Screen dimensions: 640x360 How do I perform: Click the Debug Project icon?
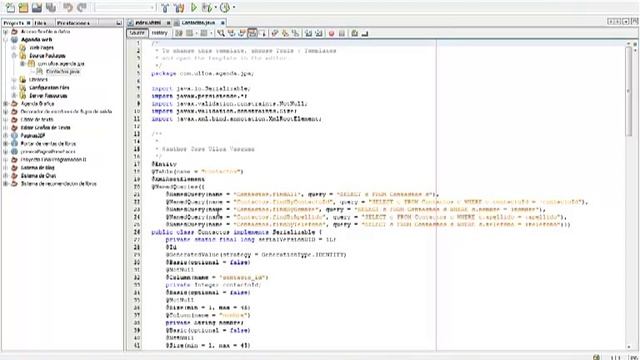pos(207,7)
